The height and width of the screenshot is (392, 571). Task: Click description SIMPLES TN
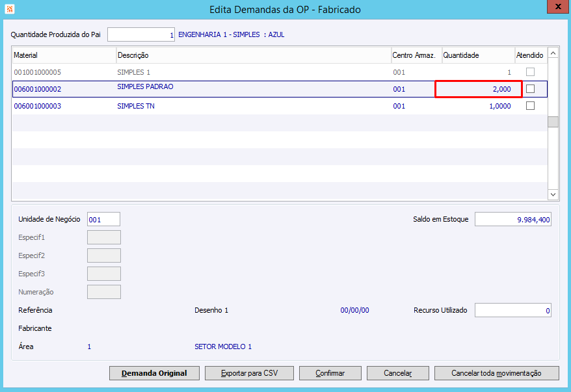pyautogui.click(x=136, y=106)
